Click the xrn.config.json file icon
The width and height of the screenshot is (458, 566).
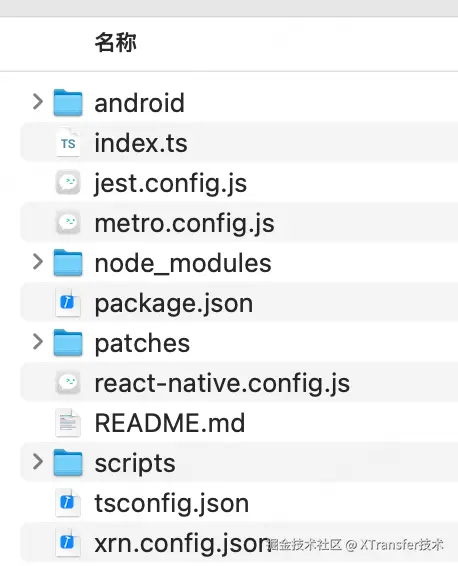(x=68, y=542)
